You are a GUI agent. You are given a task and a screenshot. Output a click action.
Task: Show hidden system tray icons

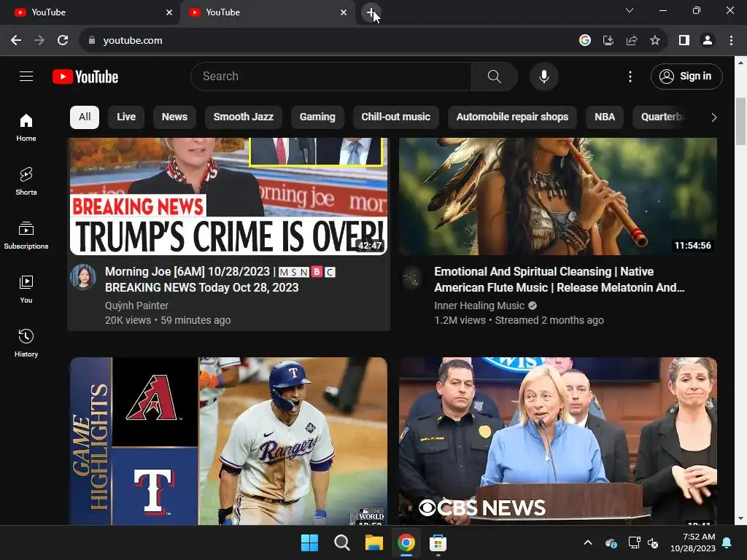[588, 542]
